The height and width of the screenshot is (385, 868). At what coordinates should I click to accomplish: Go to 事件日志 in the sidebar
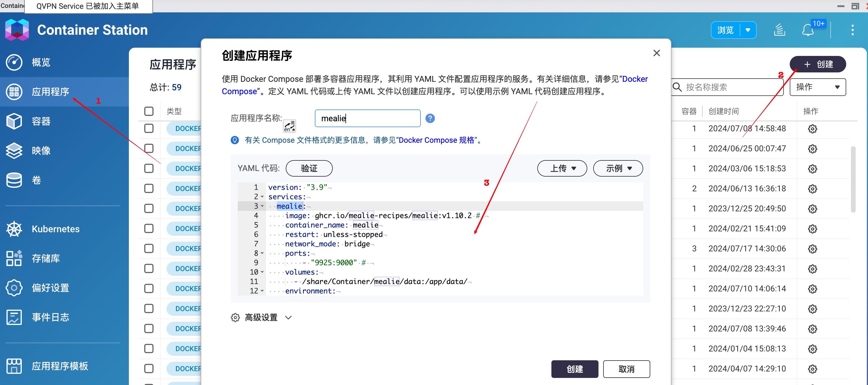coord(51,317)
